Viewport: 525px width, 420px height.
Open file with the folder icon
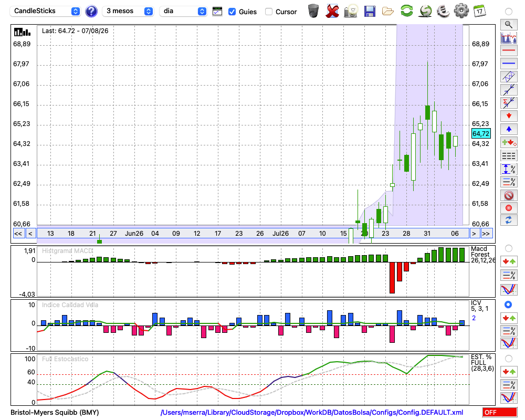tap(388, 12)
